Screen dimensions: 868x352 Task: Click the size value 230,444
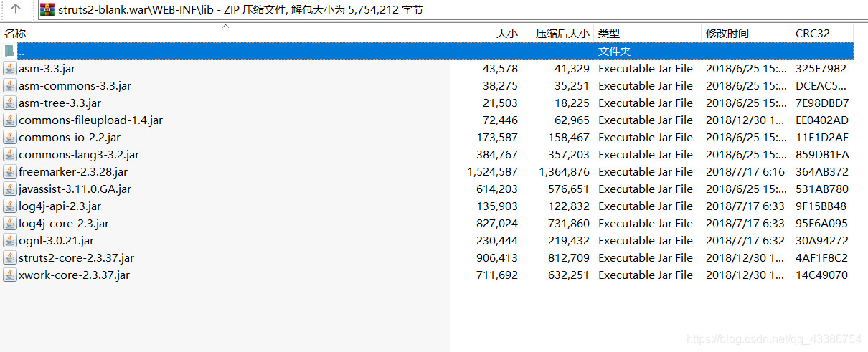496,241
